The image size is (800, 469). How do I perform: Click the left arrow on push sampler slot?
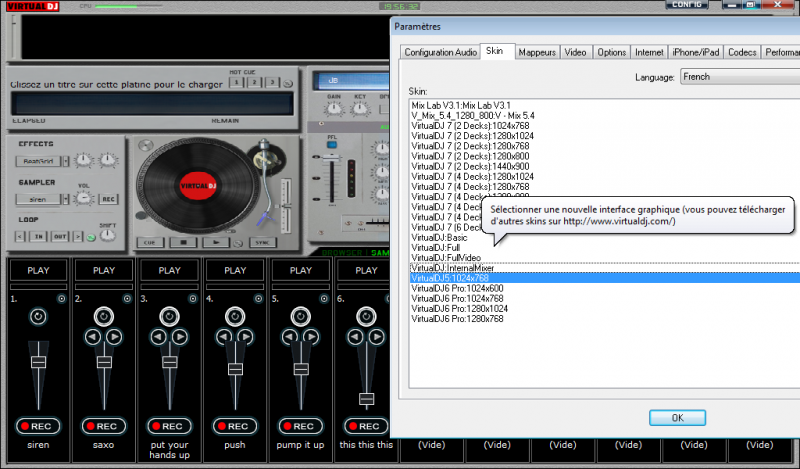[226, 338]
